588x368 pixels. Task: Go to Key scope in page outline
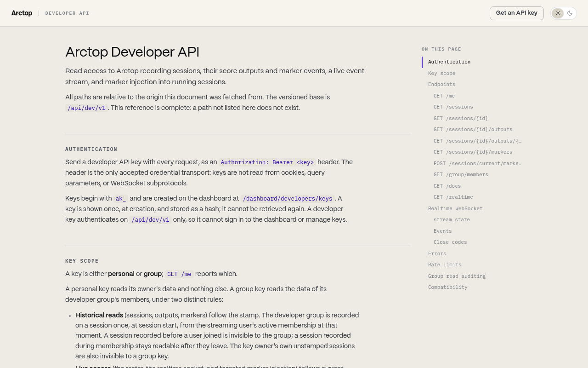point(441,74)
